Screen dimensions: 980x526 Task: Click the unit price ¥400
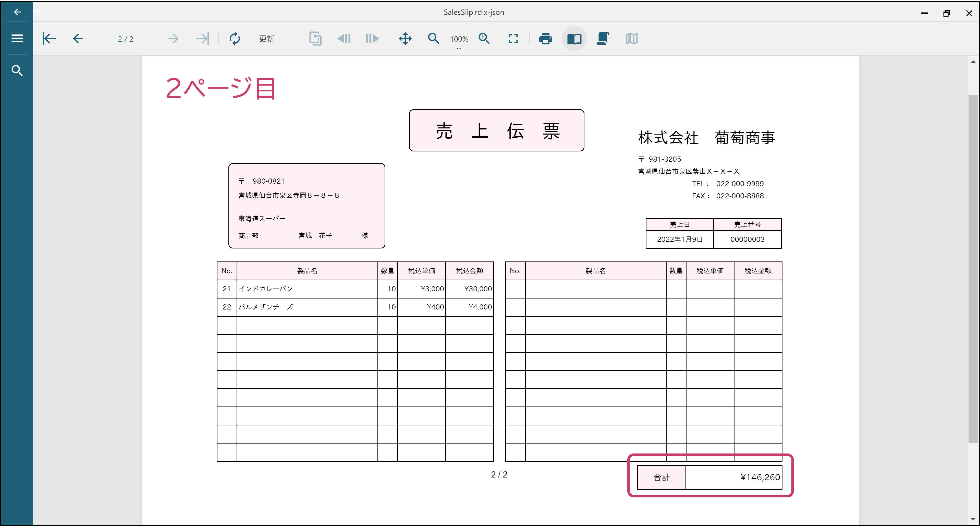[436, 307]
